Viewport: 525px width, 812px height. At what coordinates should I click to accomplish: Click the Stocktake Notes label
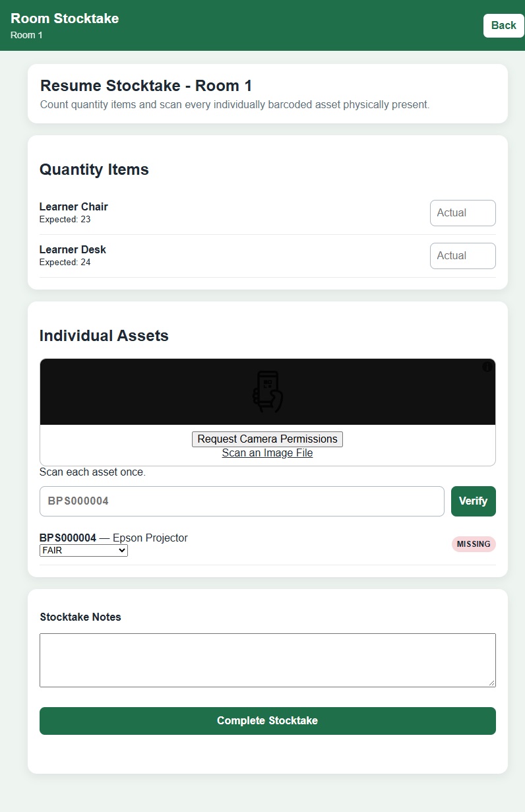pos(80,617)
